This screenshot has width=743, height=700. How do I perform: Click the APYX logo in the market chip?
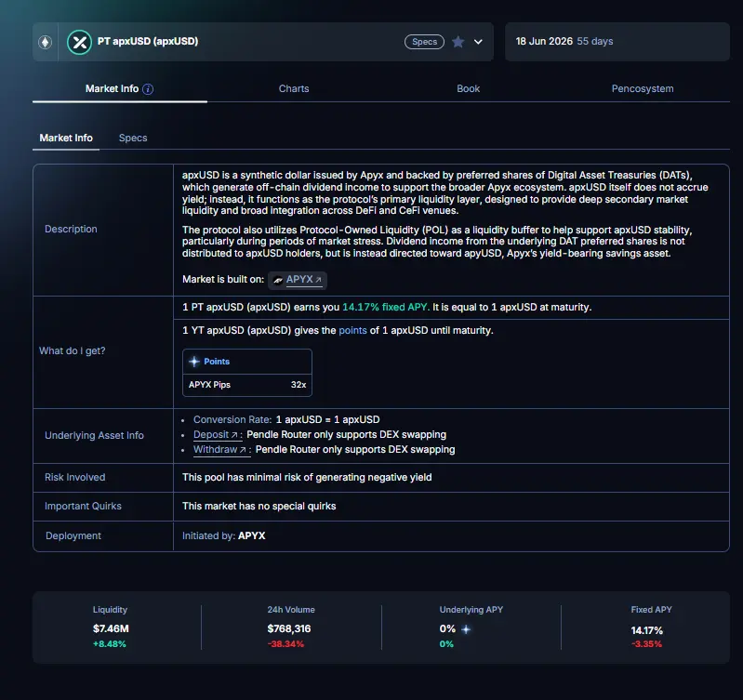click(x=278, y=280)
